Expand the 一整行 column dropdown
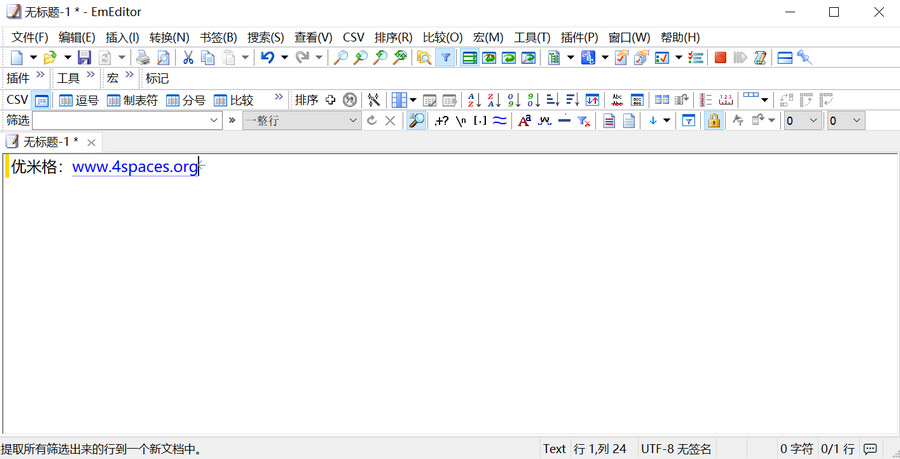The height and width of the screenshot is (459, 900). (353, 121)
